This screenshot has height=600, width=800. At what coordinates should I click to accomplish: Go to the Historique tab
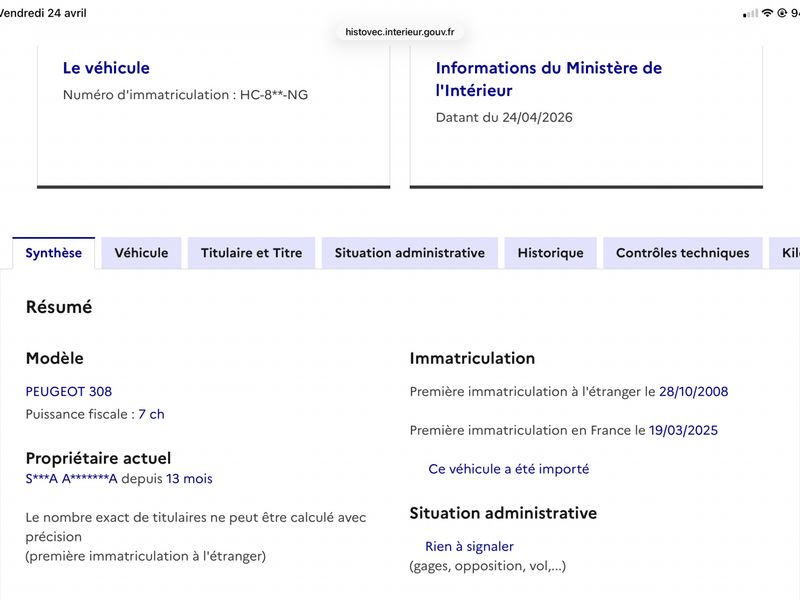coord(551,253)
